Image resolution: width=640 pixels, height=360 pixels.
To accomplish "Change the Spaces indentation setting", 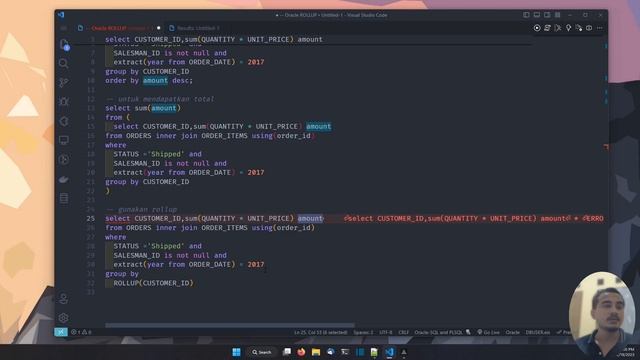I will coord(363,332).
